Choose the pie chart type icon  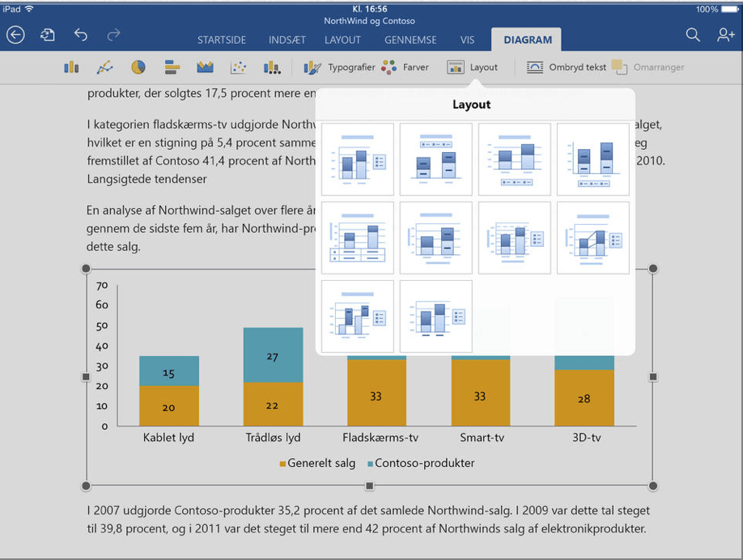(x=138, y=67)
